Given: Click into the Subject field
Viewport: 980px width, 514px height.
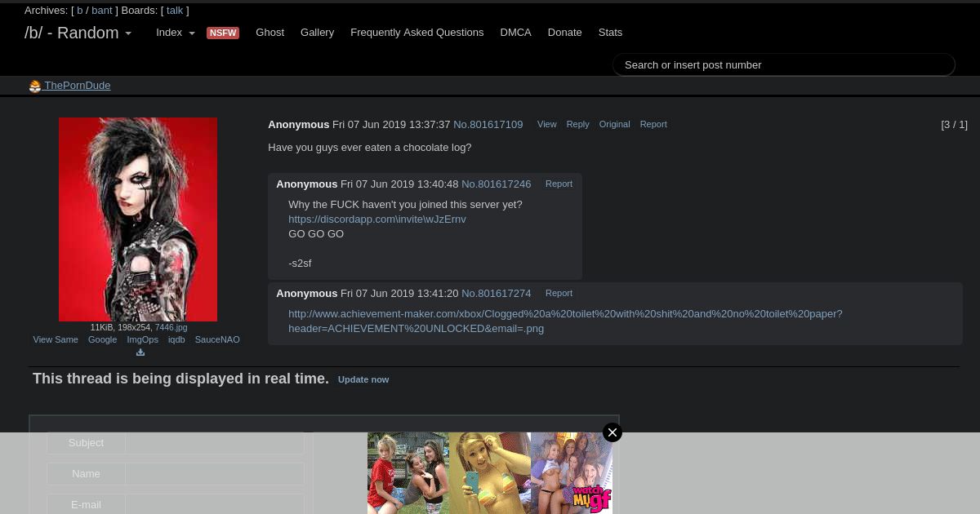Looking at the screenshot, I should [215, 443].
